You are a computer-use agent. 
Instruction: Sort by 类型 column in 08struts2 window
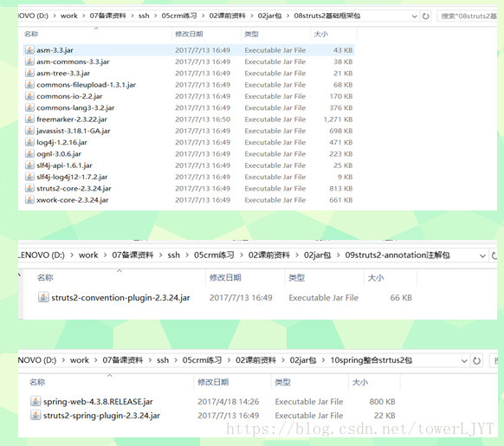tap(251, 34)
